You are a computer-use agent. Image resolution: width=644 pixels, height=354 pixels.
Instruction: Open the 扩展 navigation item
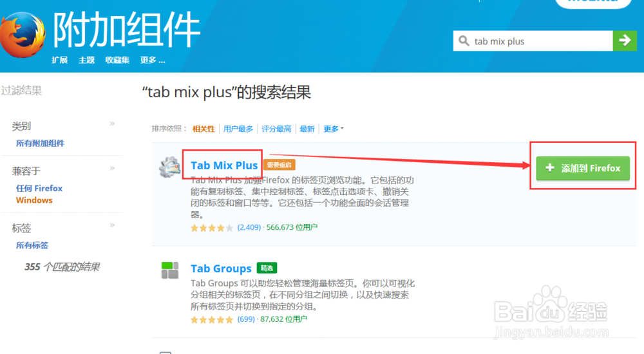(59, 60)
